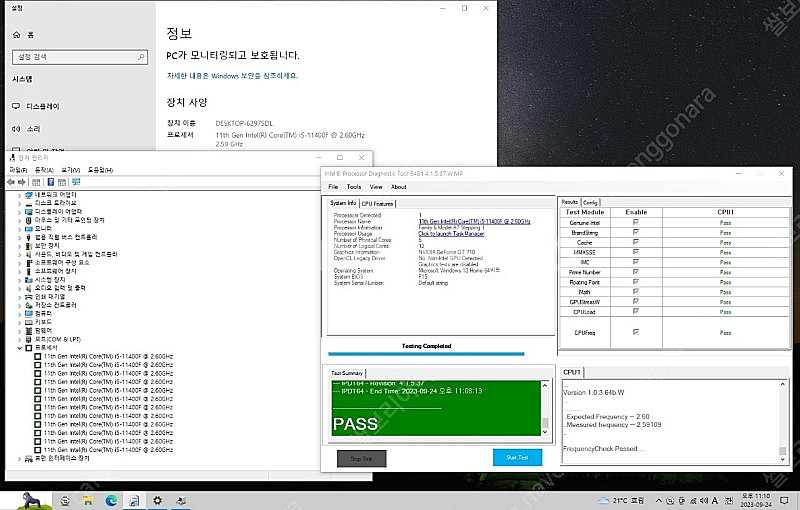Click the forward arrow in Device Manager toolbar

pyautogui.click(x=21, y=182)
